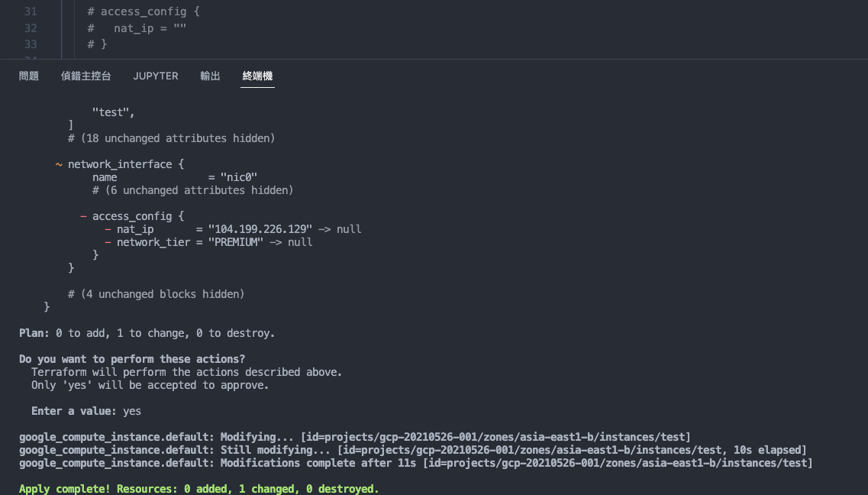Screen dimensions: 868x495
Task: Click the '# access_config {' code line
Action: coord(144,11)
